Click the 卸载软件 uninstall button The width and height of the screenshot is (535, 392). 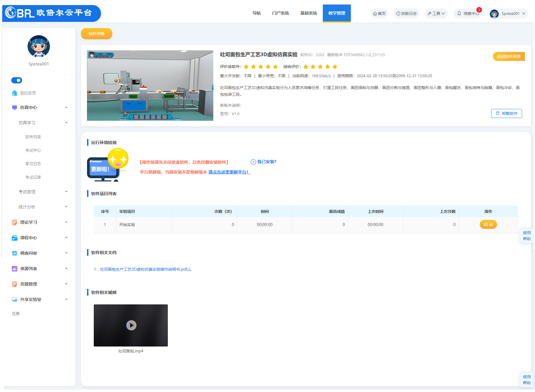click(x=507, y=113)
